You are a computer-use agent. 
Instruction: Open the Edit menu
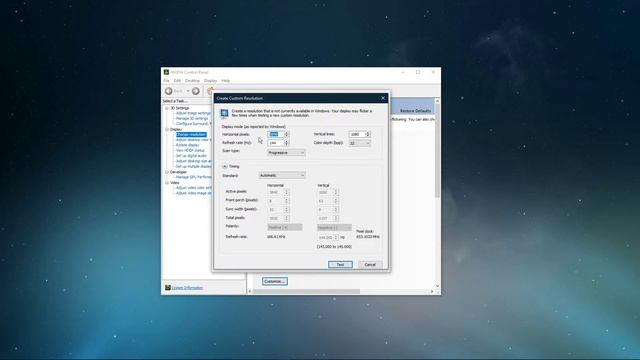click(x=177, y=81)
